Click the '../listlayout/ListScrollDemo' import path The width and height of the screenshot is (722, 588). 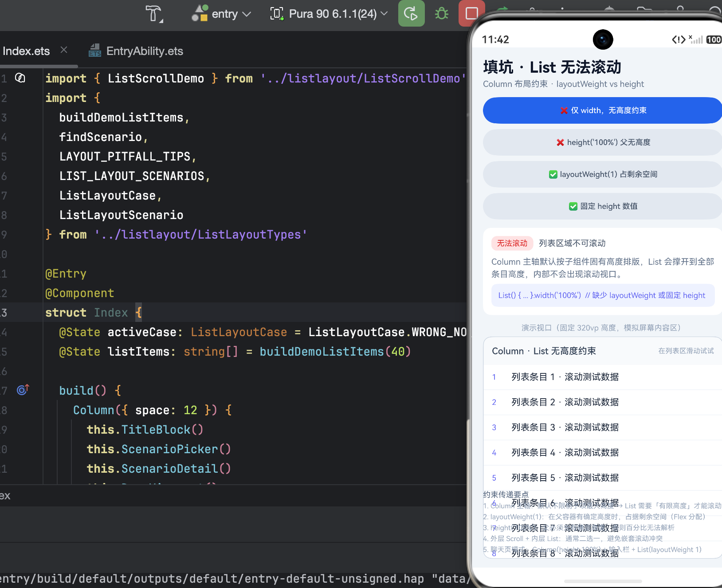[x=364, y=78]
